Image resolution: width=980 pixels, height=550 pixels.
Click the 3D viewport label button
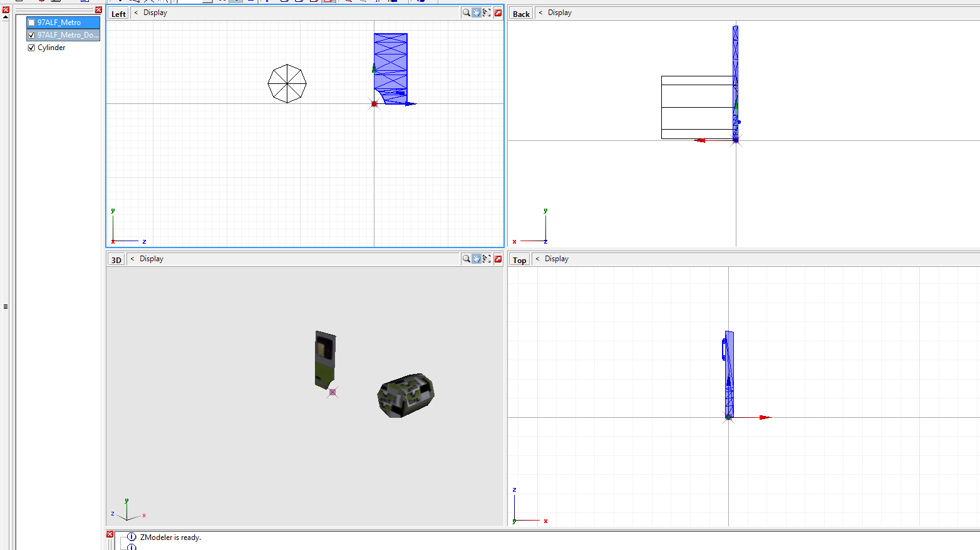click(x=115, y=258)
